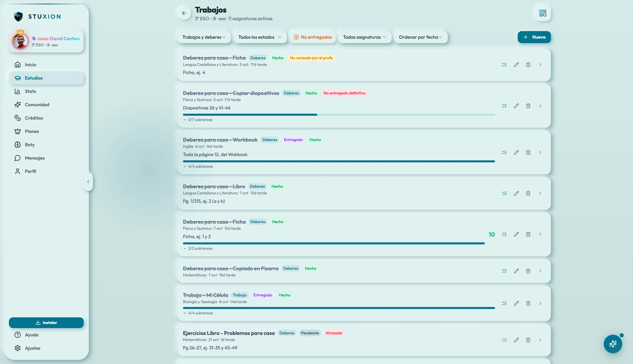Screen dimensions: 633x364
Task: Click the Física Ficha progress bar
Action: click(x=334, y=243)
